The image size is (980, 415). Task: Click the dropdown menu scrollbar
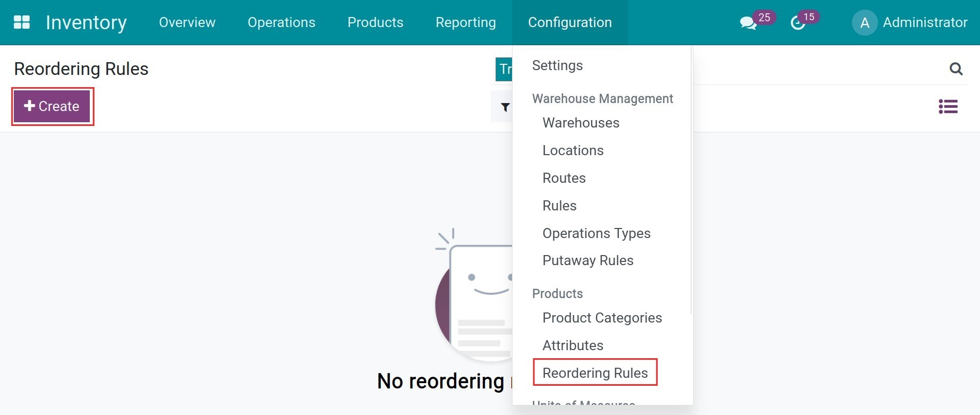coord(691,181)
